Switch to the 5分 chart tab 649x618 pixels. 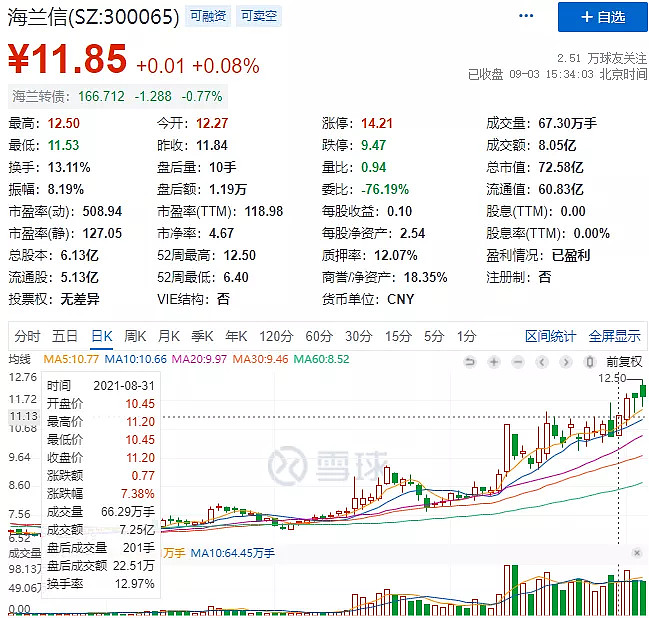pos(434,336)
